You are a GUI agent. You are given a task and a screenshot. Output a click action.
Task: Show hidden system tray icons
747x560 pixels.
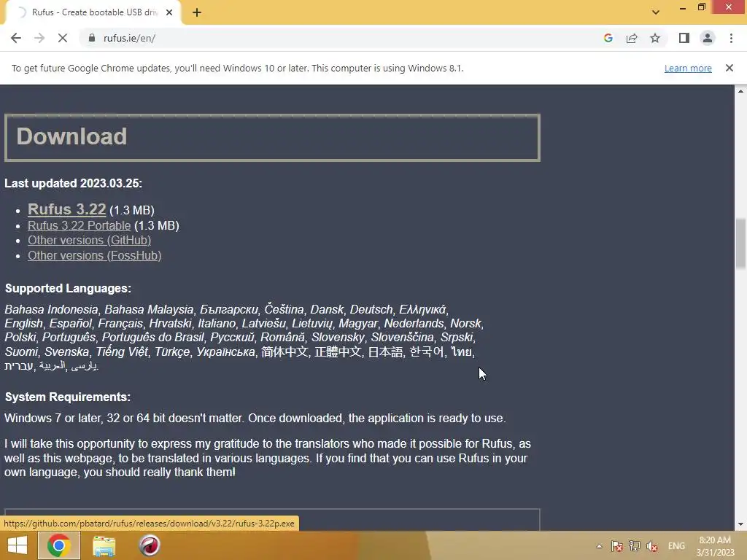coord(600,546)
